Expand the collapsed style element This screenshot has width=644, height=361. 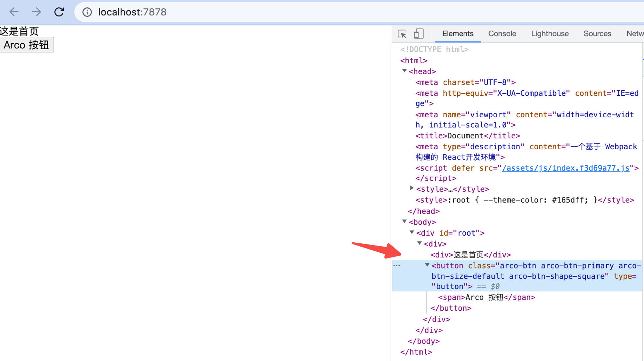[x=412, y=188]
